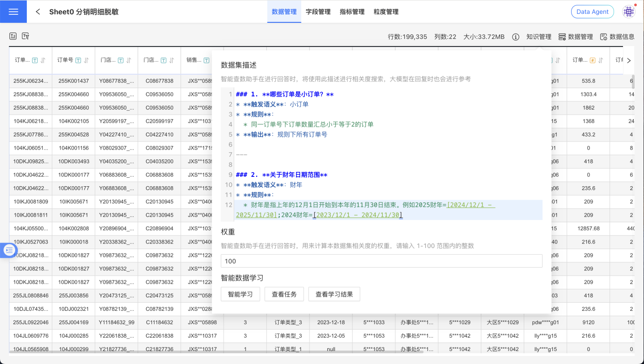
Task: Toggle sorting on the first 订单 column
Action: pyautogui.click(x=43, y=60)
